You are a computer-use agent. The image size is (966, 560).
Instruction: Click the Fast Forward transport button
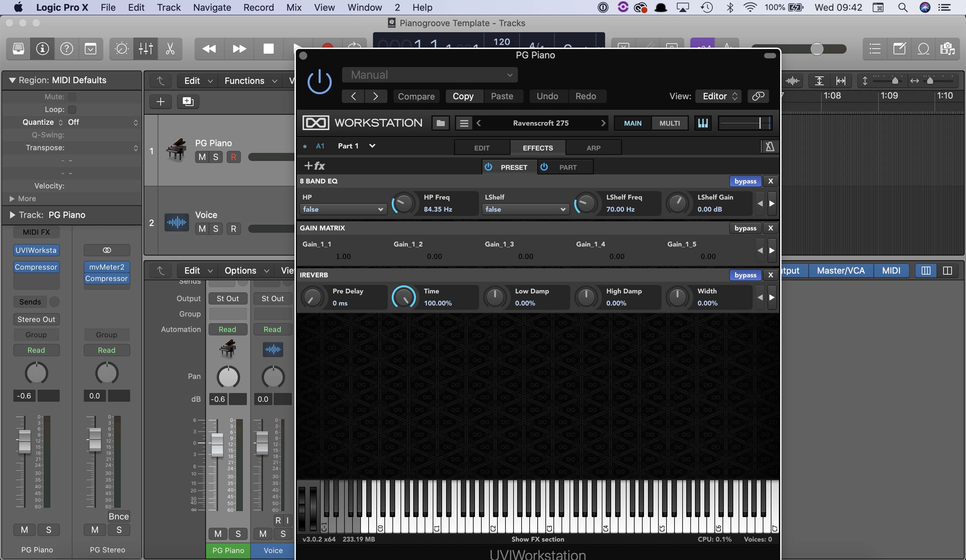[x=239, y=49]
